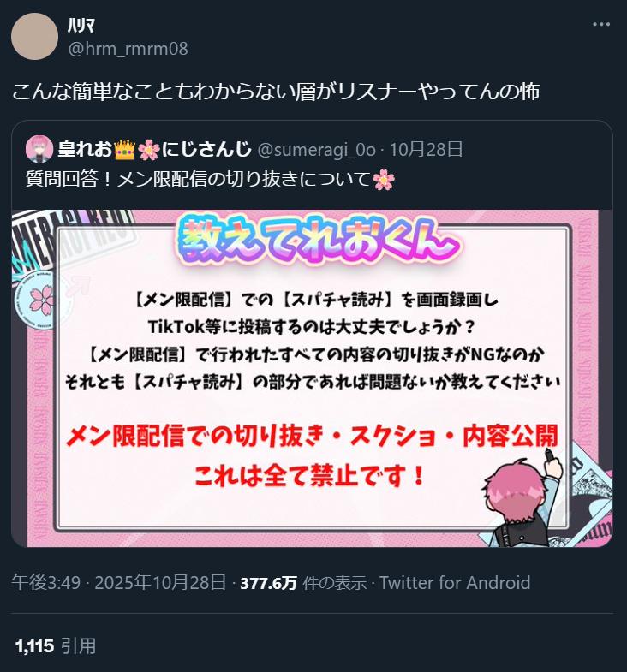Viewport: 627px width, 672px height.
Task: Open the 1,115 引用 quotes list
Action: 56,645
